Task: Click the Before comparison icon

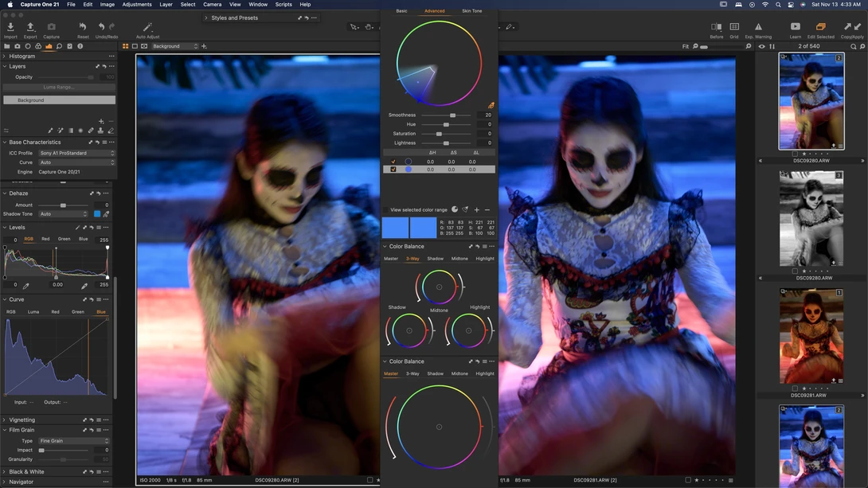Action: [x=717, y=26]
